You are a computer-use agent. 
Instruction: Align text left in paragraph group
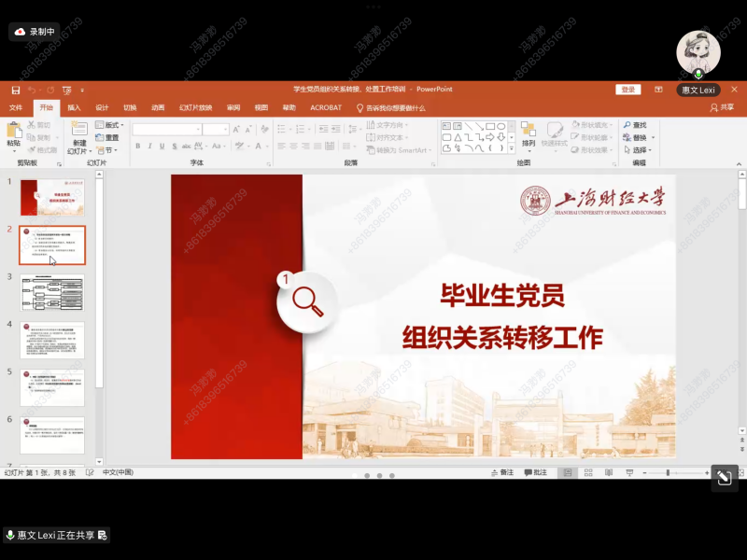pyautogui.click(x=282, y=146)
